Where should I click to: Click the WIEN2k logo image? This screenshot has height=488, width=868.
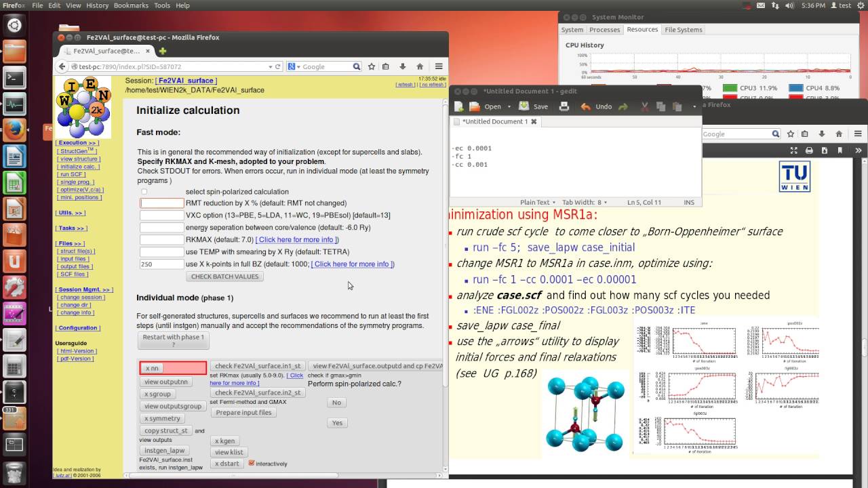click(x=83, y=108)
